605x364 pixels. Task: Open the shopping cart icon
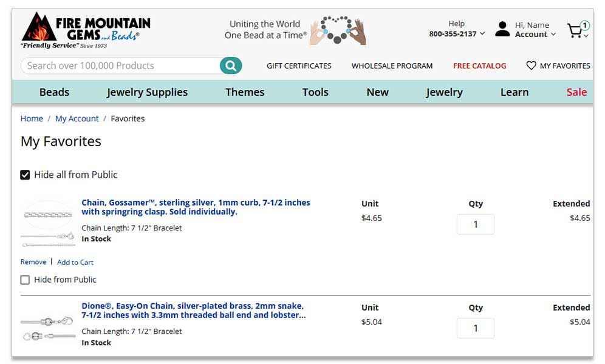tap(575, 30)
